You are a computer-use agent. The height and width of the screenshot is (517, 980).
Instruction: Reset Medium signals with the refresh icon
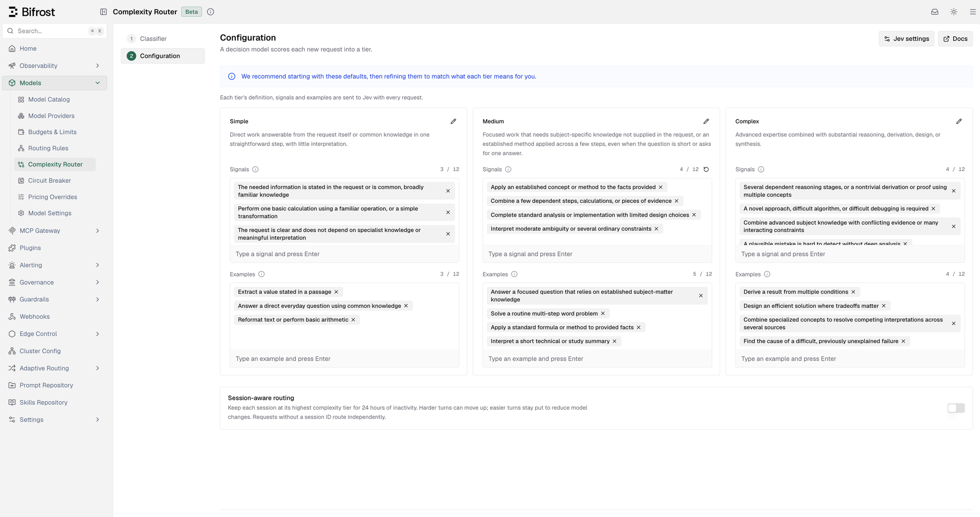tap(706, 170)
